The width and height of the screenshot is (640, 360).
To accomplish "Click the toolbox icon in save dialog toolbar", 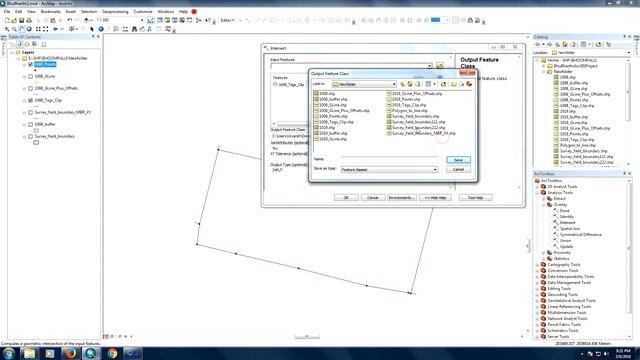I will [x=469, y=84].
